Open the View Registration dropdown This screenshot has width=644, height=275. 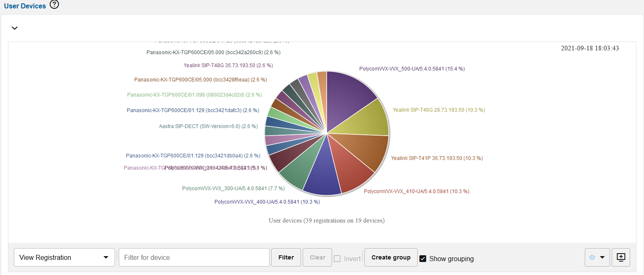pos(64,257)
